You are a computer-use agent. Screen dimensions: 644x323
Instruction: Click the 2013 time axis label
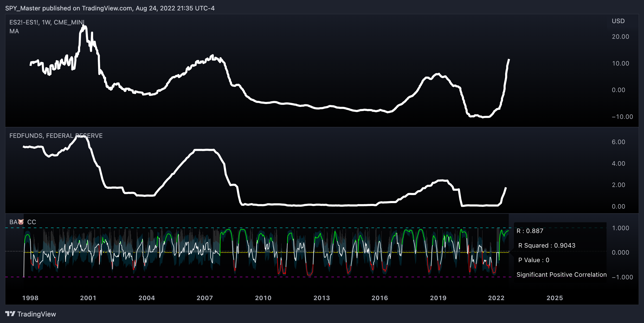[322, 298]
